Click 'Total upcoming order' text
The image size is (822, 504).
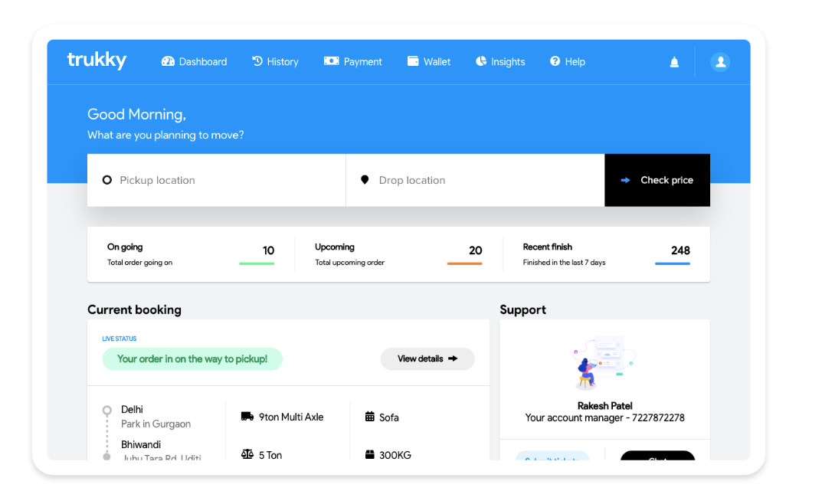point(349,263)
